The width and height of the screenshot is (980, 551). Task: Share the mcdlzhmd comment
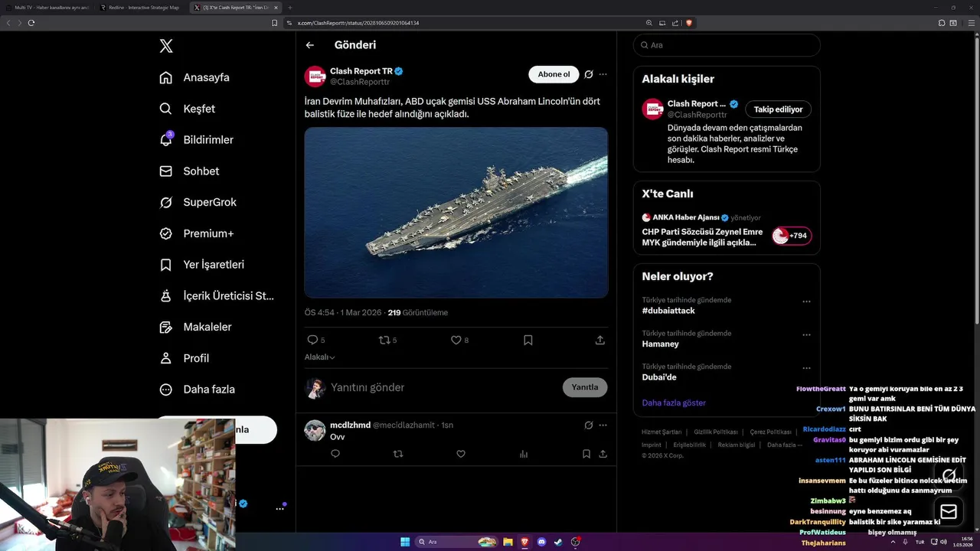pyautogui.click(x=603, y=454)
